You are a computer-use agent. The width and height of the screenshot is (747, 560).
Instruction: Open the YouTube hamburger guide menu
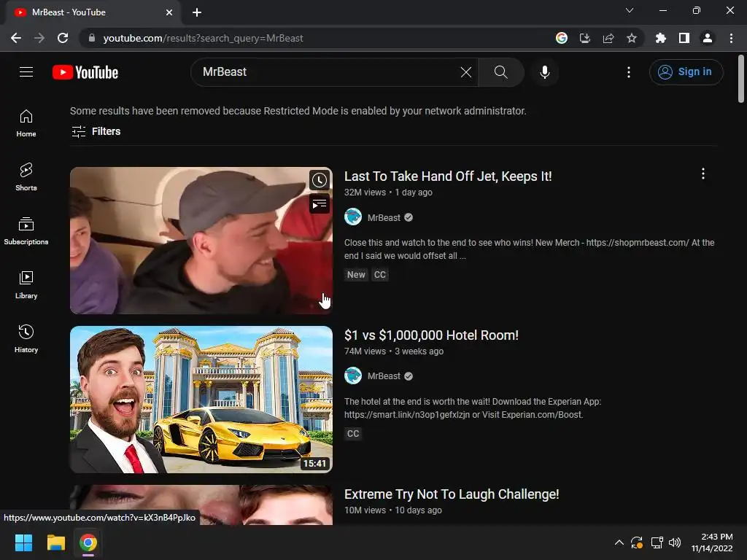pos(26,72)
